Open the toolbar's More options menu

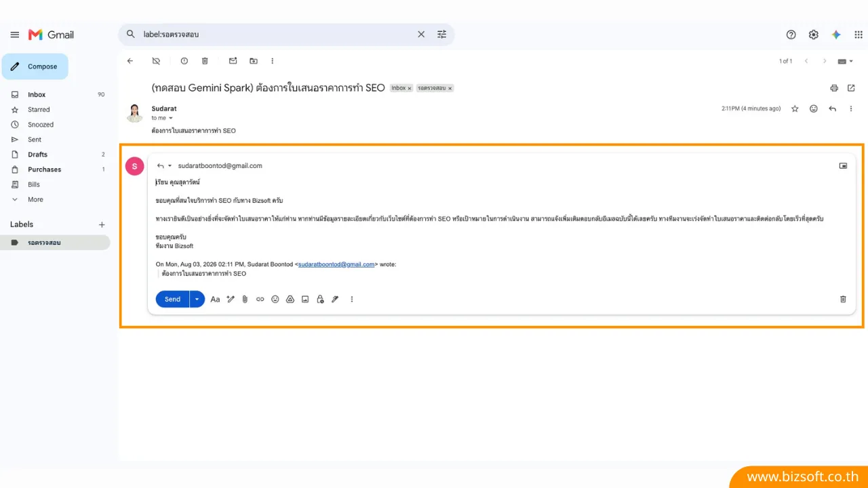pos(273,61)
